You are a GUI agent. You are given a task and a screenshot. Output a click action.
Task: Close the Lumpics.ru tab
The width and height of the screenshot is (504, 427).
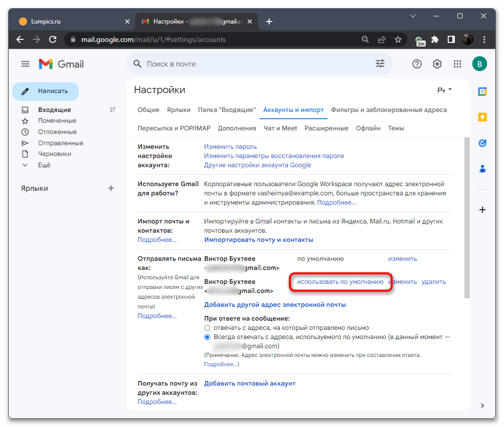point(127,21)
